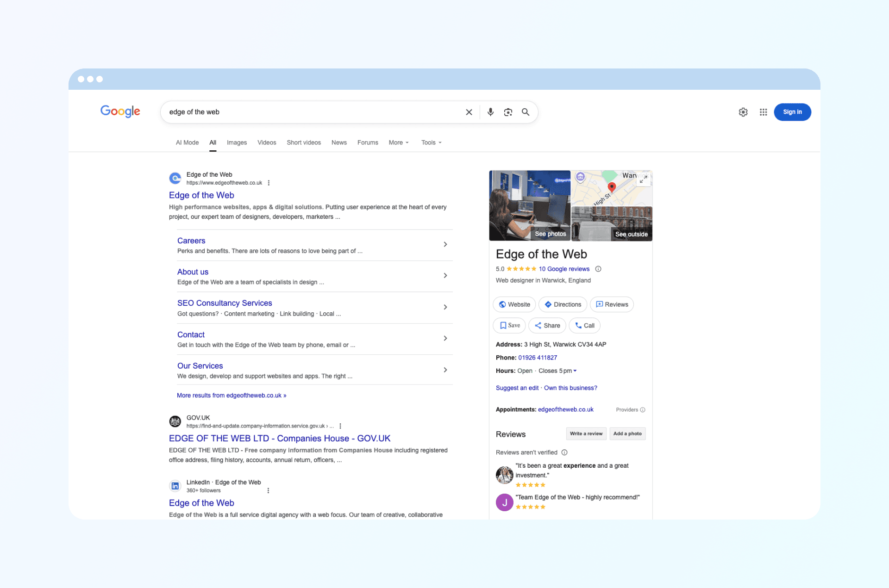This screenshot has width=889, height=588.
Task: Clear the search box with X icon
Action: [x=469, y=112]
